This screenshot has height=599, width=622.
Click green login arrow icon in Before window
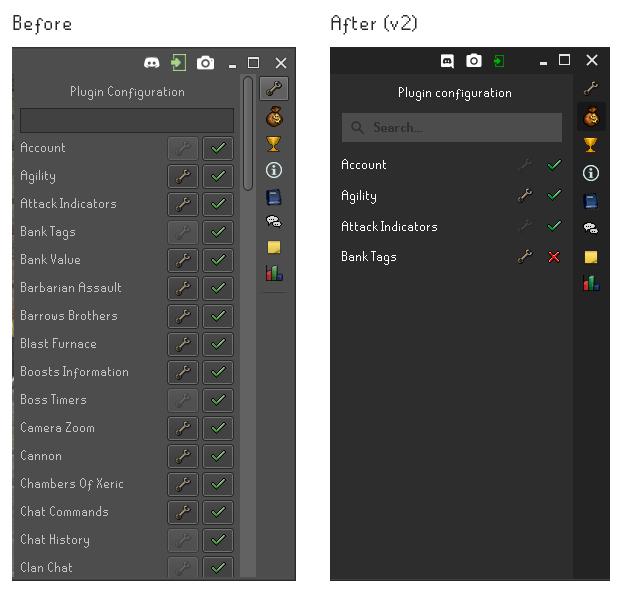[x=179, y=63]
